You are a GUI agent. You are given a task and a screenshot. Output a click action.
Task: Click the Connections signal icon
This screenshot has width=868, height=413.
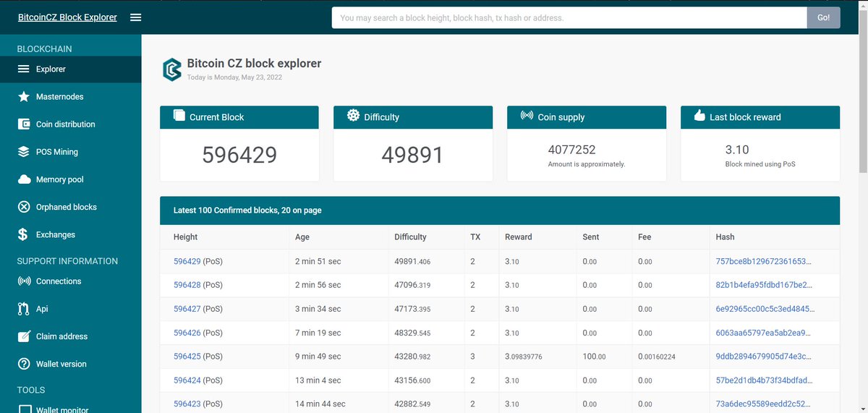coord(24,281)
